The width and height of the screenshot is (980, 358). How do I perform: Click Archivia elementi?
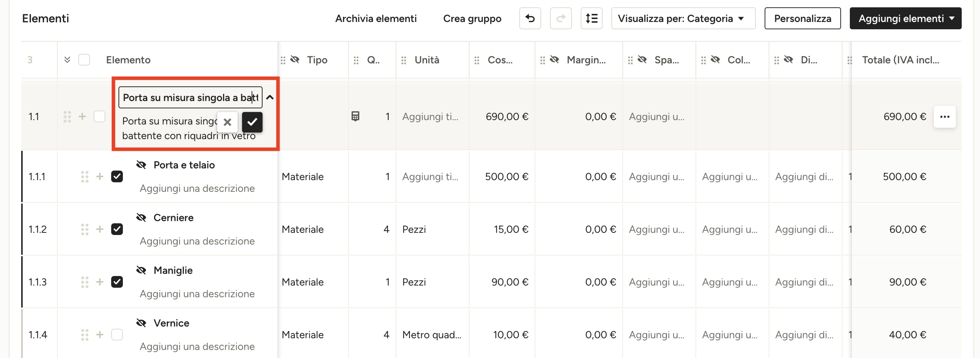(376, 18)
